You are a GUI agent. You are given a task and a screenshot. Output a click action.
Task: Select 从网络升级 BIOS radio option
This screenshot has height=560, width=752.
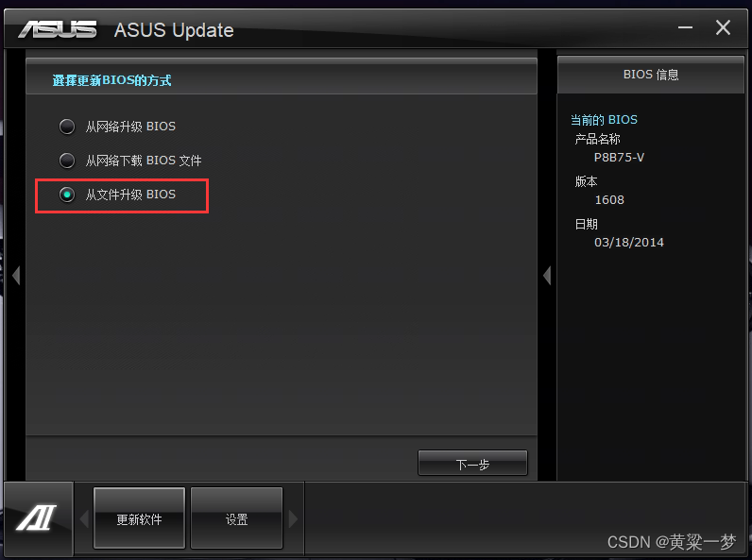click(x=67, y=127)
